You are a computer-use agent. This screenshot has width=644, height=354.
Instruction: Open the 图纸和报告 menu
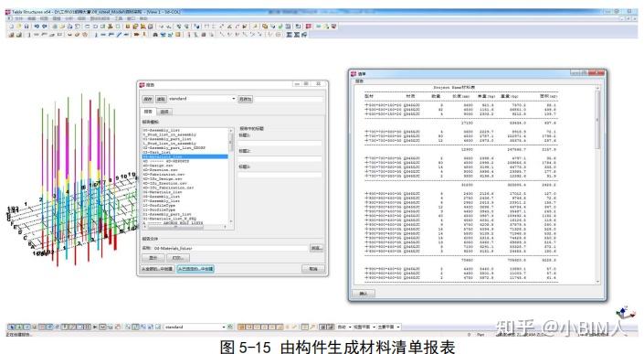(100, 18)
